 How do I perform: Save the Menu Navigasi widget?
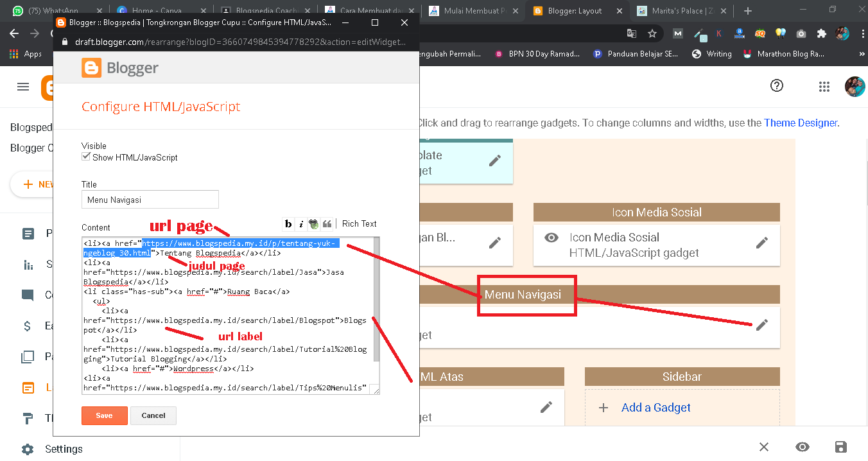(x=104, y=415)
